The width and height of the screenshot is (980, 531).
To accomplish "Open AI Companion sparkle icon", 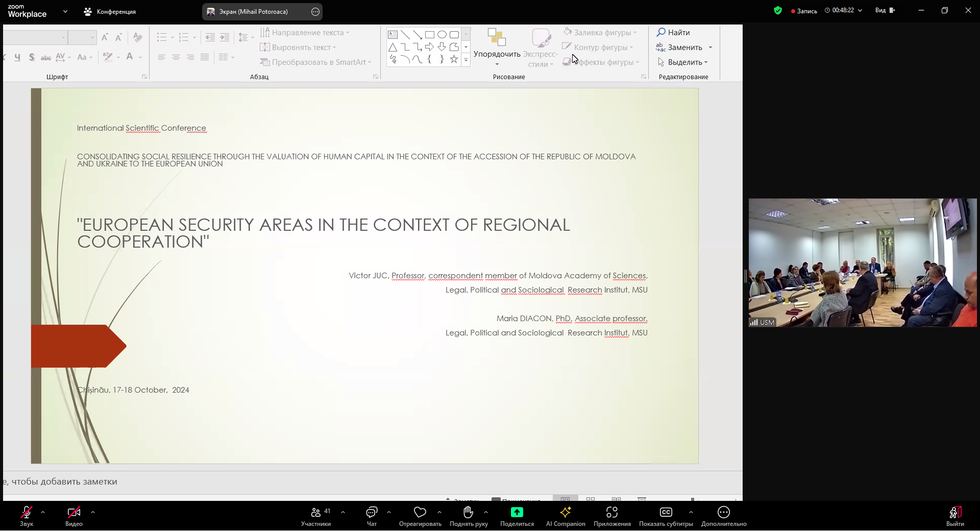I will tap(566, 512).
